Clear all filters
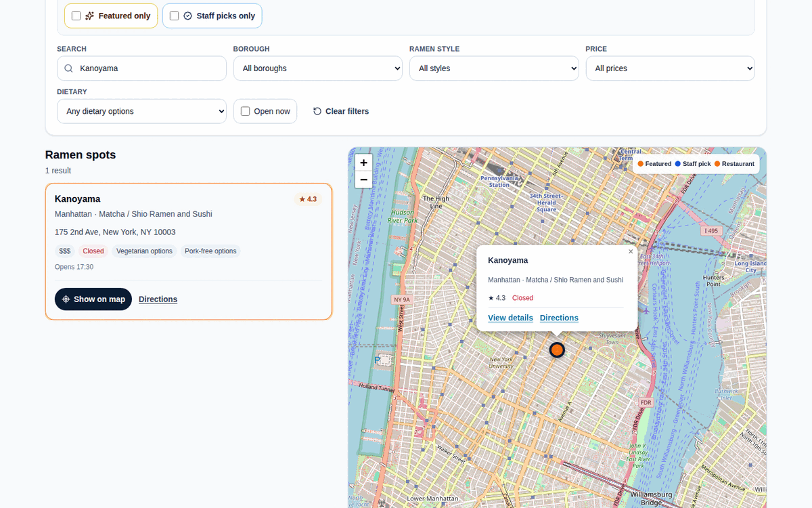The image size is (812, 508). (341, 111)
